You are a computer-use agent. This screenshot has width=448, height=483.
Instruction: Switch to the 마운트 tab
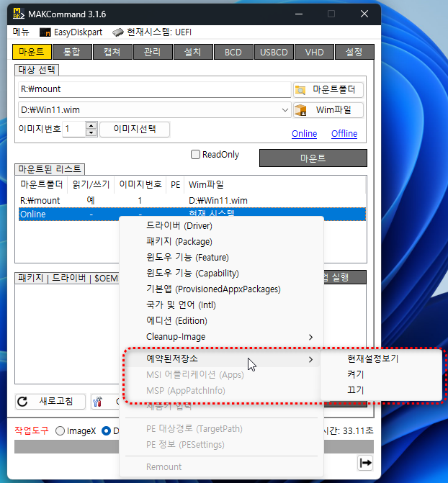click(32, 52)
